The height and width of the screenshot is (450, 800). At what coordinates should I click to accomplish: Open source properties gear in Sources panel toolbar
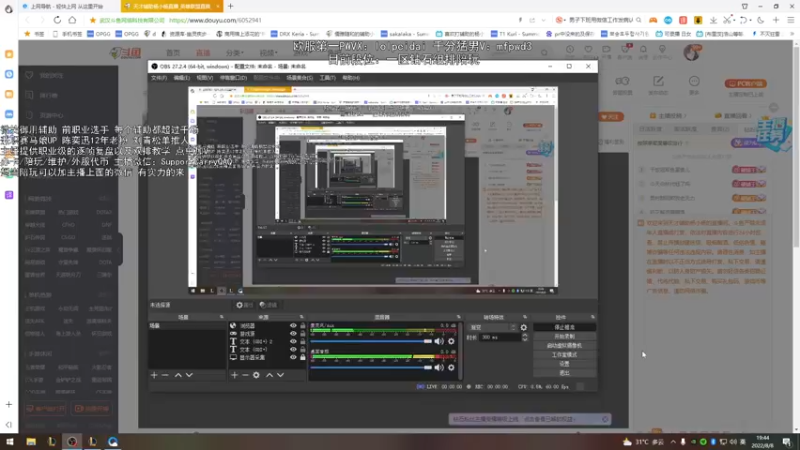pyautogui.click(x=256, y=375)
